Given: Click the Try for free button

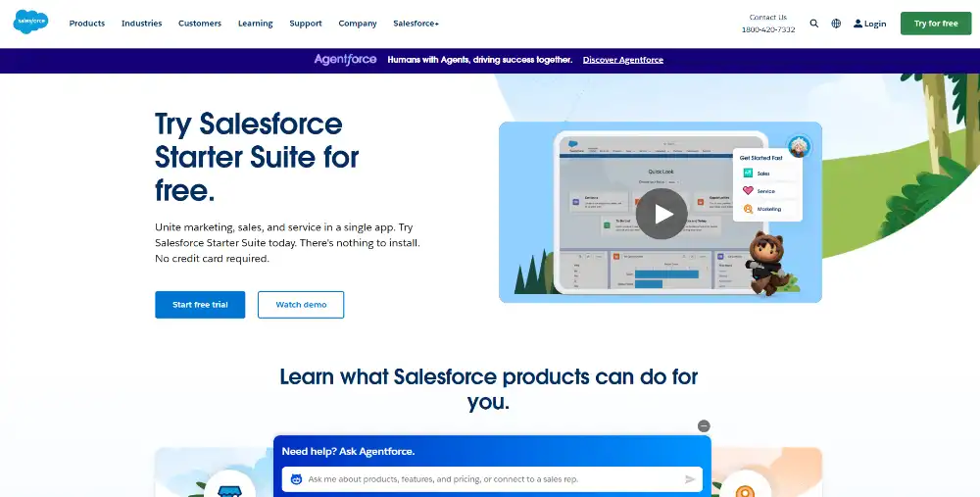Looking at the screenshot, I should click(936, 24).
